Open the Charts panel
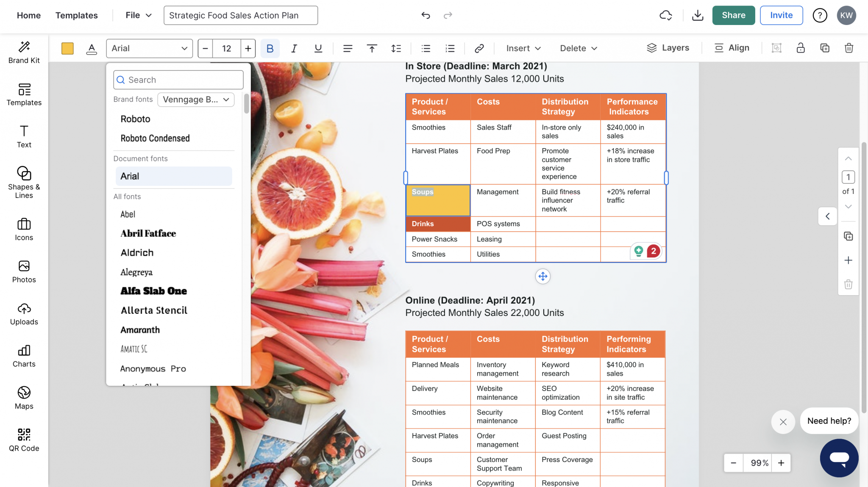Image resolution: width=868 pixels, height=487 pixels. click(x=24, y=356)
